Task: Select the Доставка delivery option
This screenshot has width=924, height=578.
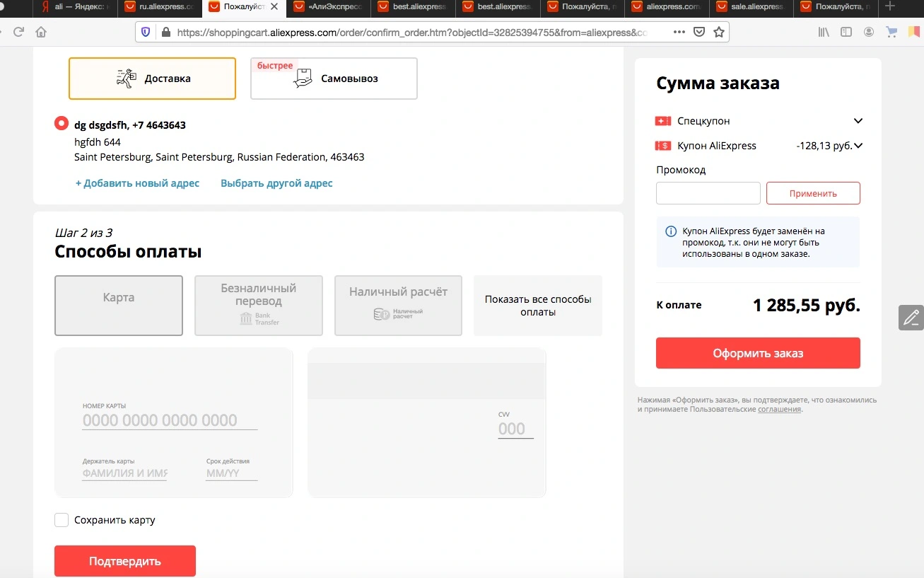Action: (152, 79)
